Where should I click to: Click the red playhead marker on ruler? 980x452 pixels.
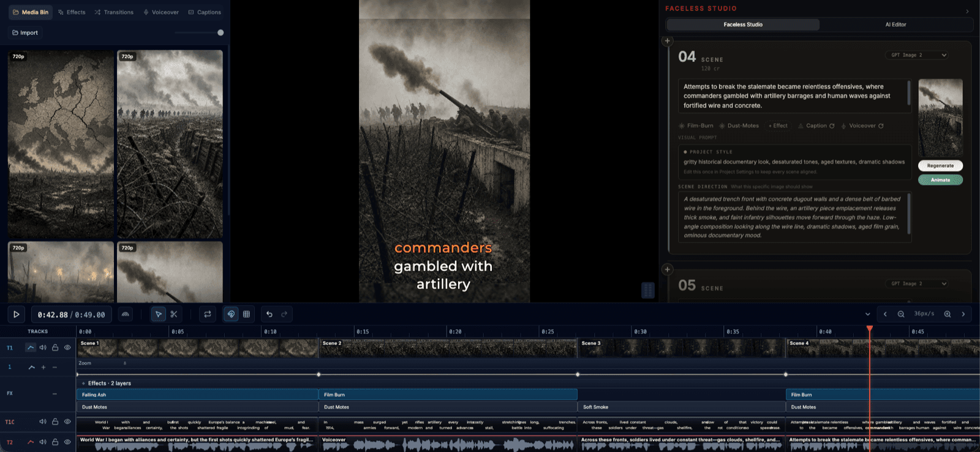click(x=869, y=330)
